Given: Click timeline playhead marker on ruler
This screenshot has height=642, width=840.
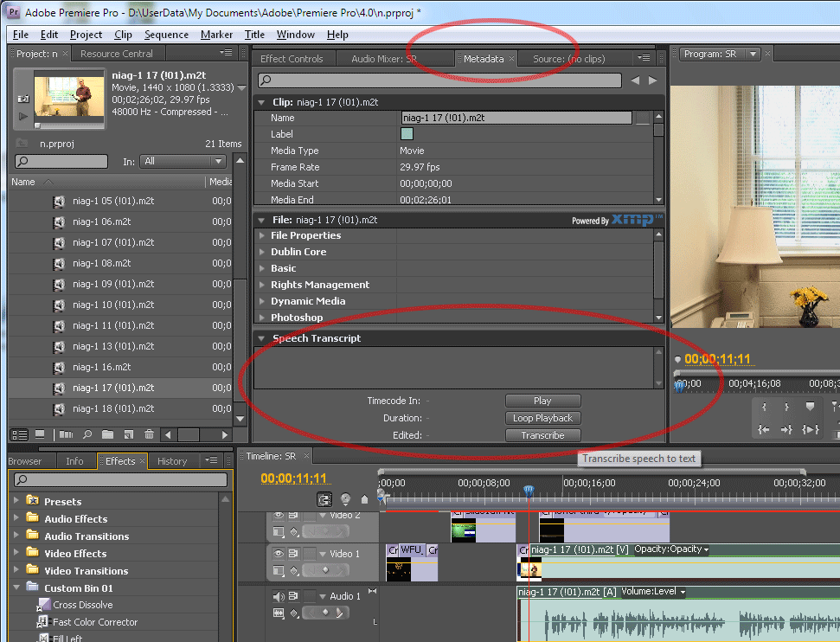Looking at the screenshot, I should 529,491.
